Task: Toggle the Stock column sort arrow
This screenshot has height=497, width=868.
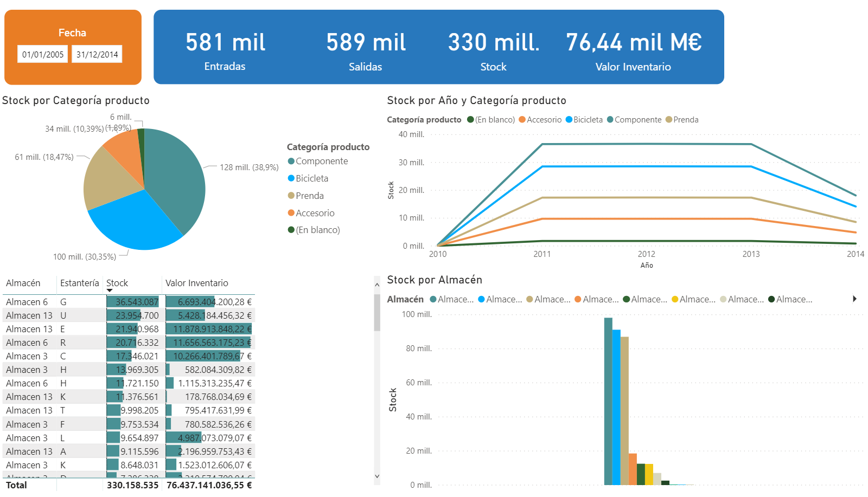Action: 110,291
